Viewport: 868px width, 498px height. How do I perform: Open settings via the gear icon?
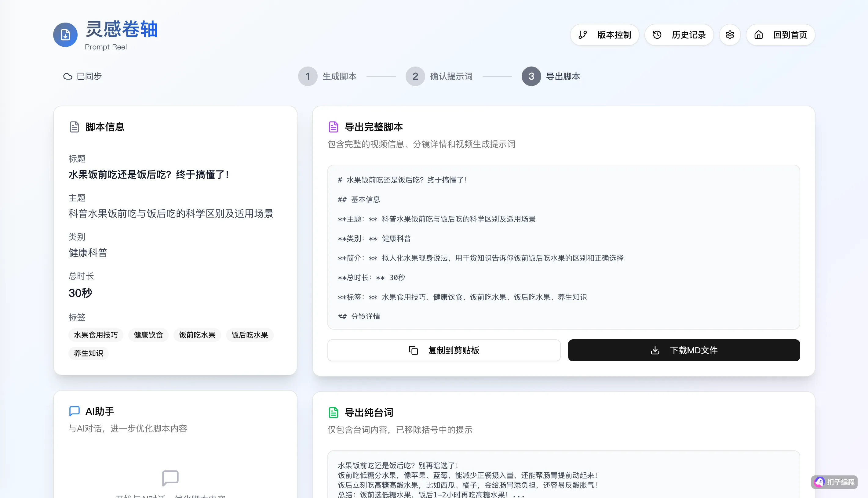pos(730,34)
